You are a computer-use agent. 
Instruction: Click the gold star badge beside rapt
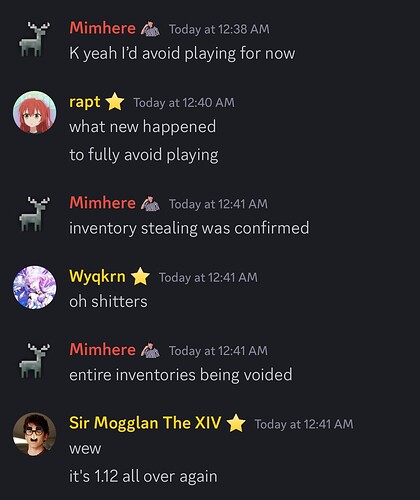(x=115, y=102)
